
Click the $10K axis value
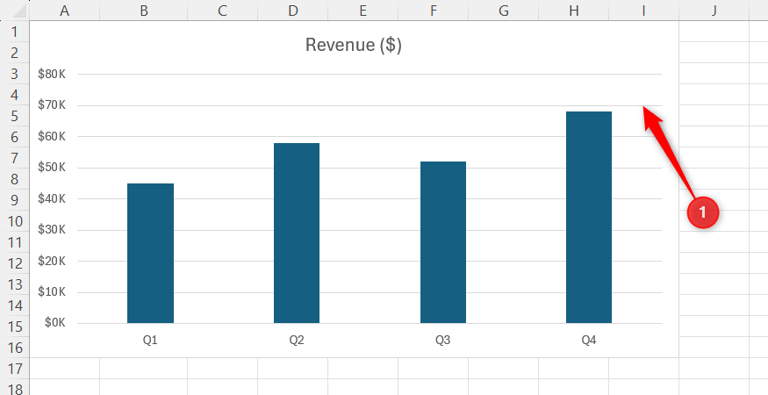point(51,292)
